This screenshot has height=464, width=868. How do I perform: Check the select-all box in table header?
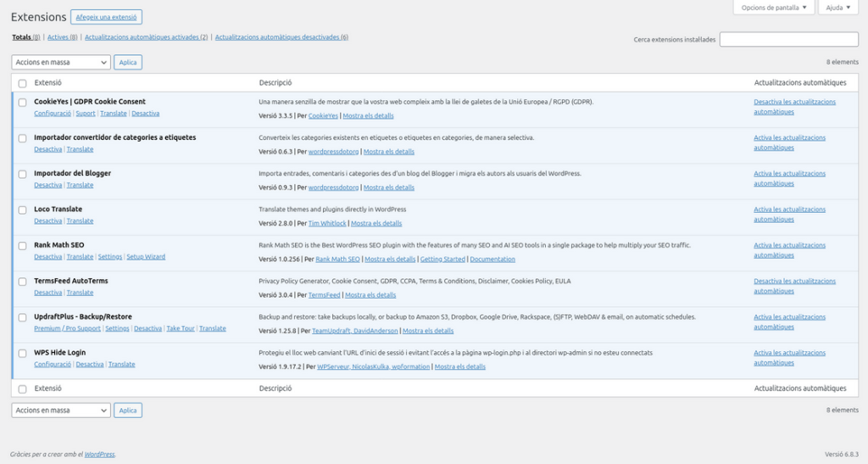pos(23,83)
